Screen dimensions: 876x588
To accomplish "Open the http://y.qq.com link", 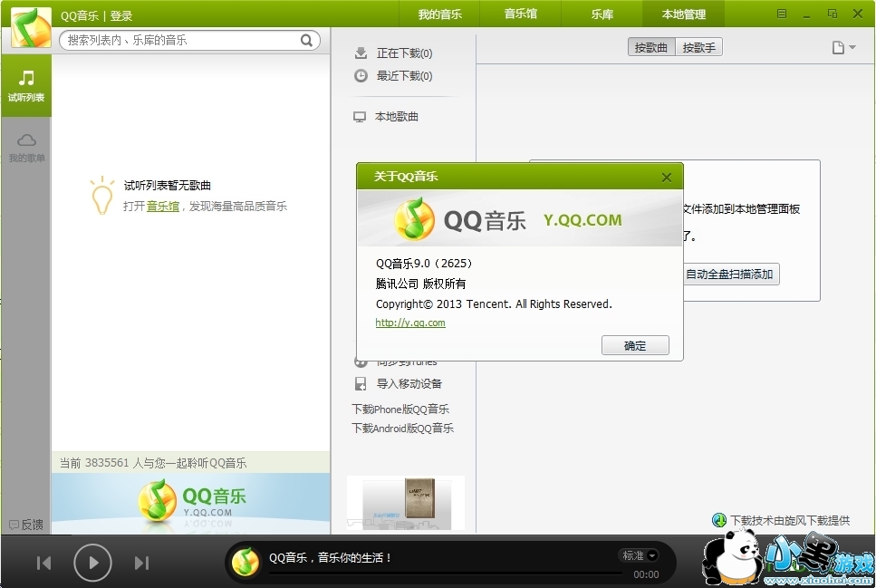I will coord(410,323).
